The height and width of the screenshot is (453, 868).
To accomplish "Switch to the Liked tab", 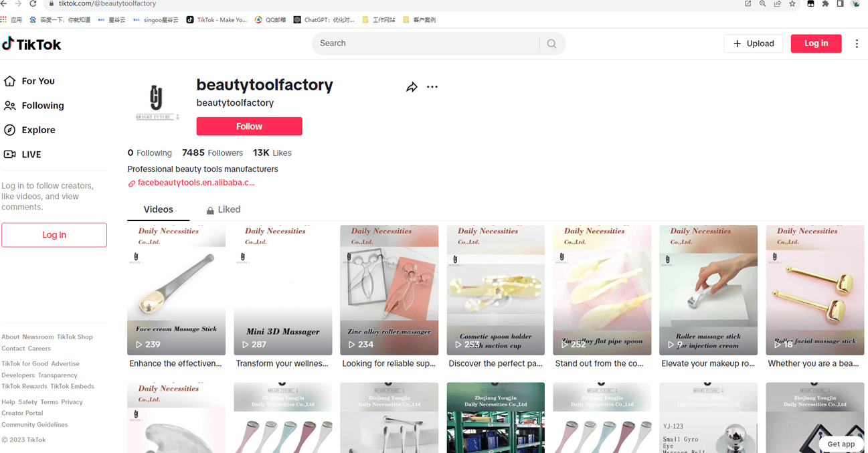I will (223, 209).
